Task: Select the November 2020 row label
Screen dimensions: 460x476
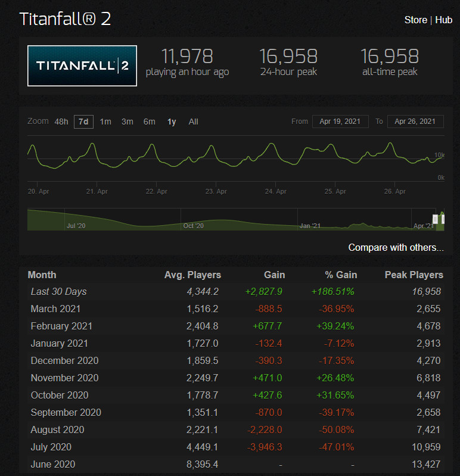Action: (x=65, y=378)
